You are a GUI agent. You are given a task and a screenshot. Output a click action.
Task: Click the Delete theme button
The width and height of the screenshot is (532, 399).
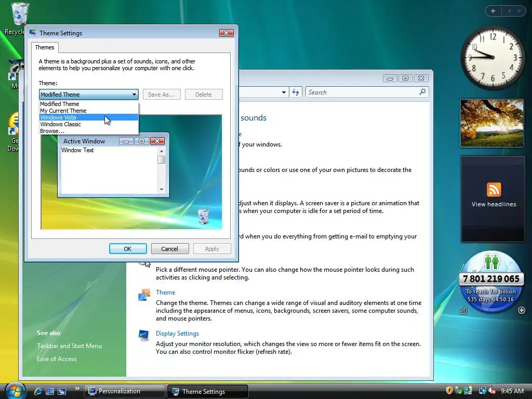[x=204, y=95]
